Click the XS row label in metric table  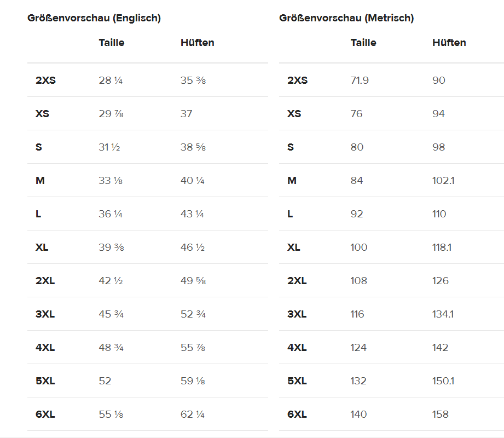[x=294, y=114]
